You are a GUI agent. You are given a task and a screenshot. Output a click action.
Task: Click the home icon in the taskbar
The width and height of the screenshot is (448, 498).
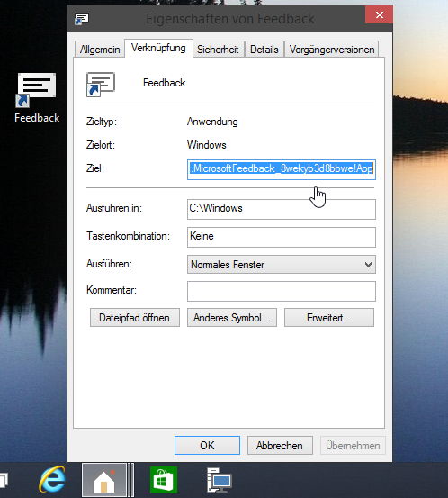(x=104, y=480)
